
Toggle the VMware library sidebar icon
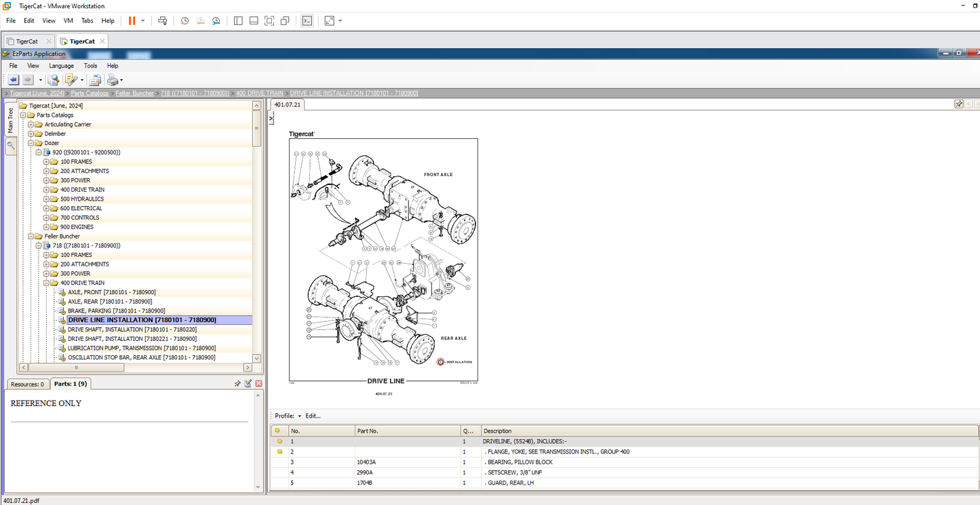click(x=238, y=21)
